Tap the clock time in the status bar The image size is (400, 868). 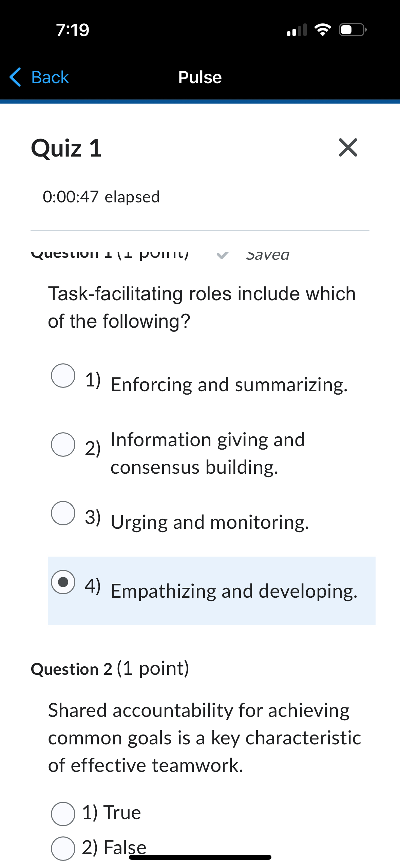(72, 30)
